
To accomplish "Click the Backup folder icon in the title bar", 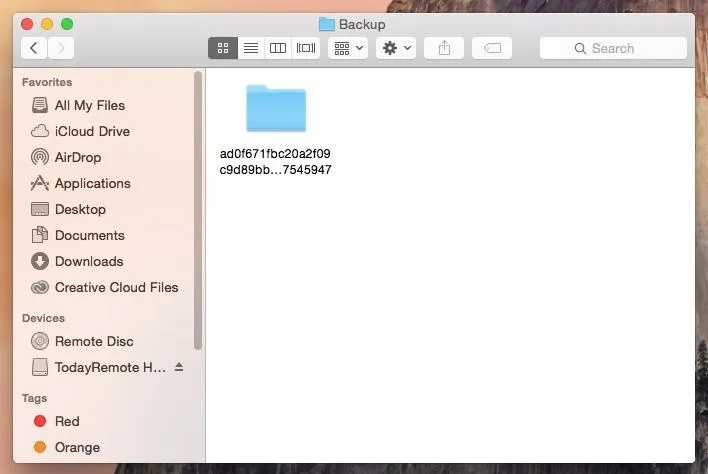I will click(326, 24).
